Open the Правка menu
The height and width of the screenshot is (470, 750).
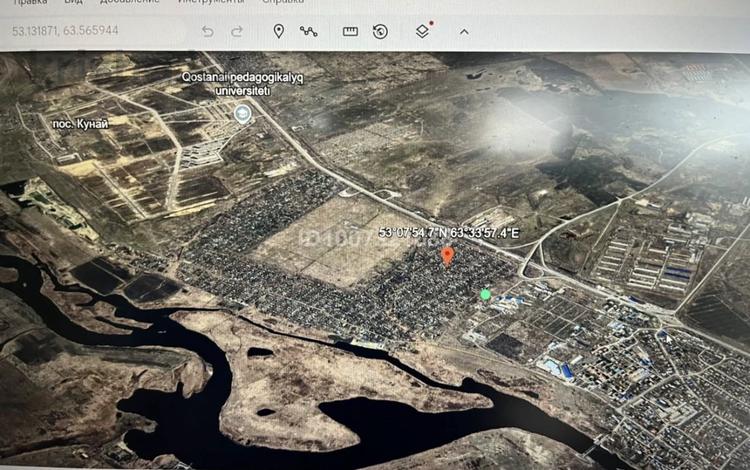[31, 1]
